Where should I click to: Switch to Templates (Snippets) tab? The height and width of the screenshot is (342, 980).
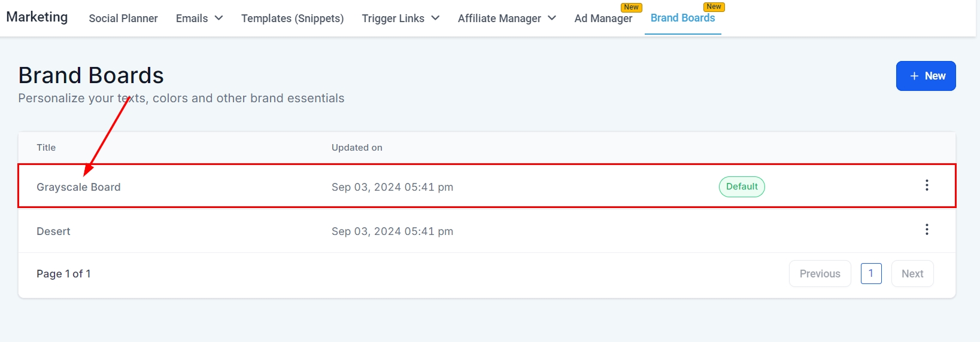pyautogui.click(x=292, y=19)
